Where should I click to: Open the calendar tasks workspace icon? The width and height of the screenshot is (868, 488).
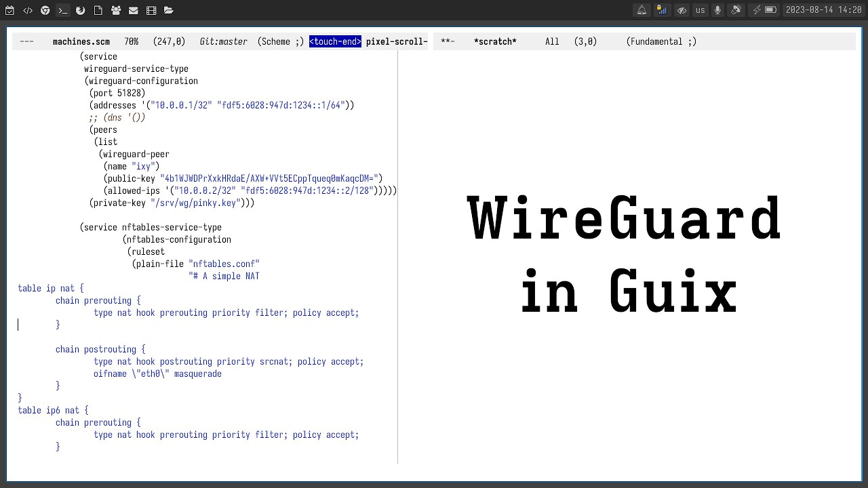click(x=10, y=10)
